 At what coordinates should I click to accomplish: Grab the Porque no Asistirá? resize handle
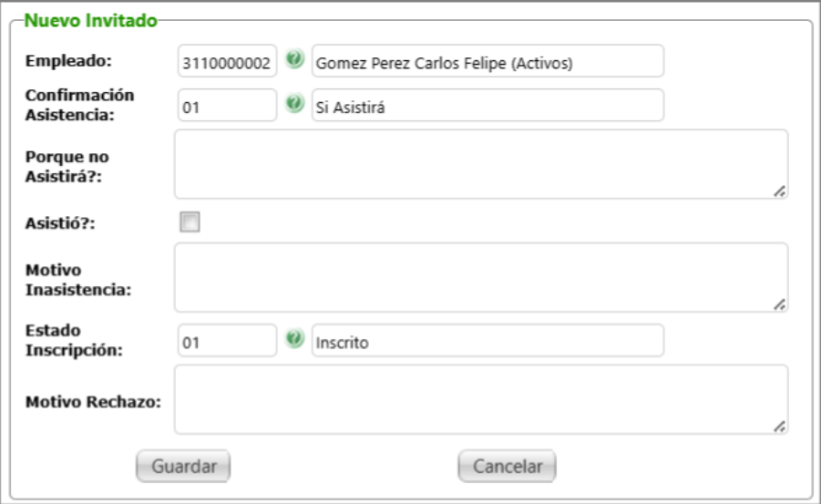[780, 191]
